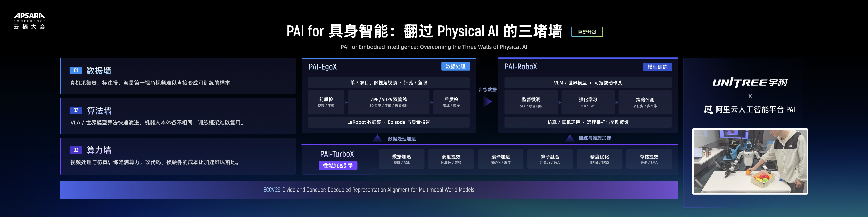Click the Alibaba Cloud PAI logo icon
The width and height of the screenshot is (868, 217).
coord(708,110)
